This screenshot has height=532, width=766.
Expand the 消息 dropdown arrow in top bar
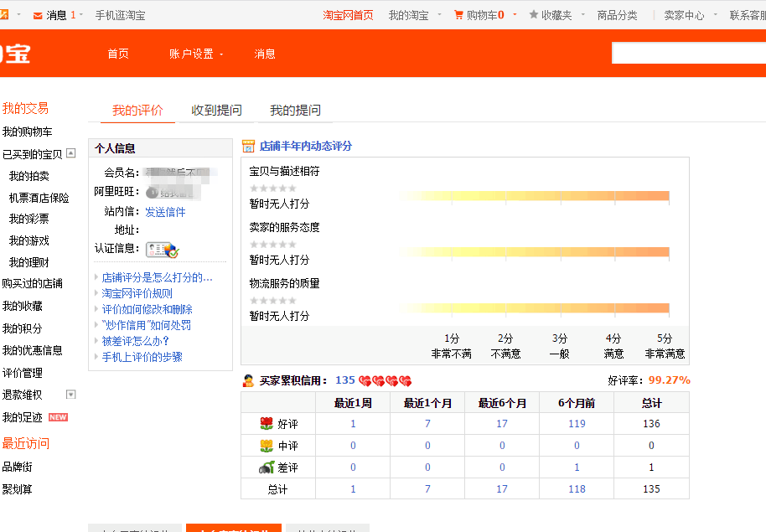click(x=81, y=14)
